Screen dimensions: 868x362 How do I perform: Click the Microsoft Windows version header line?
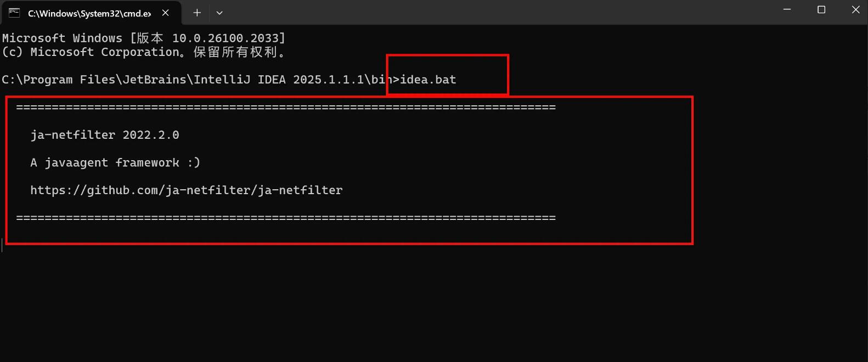coord(144,38)
